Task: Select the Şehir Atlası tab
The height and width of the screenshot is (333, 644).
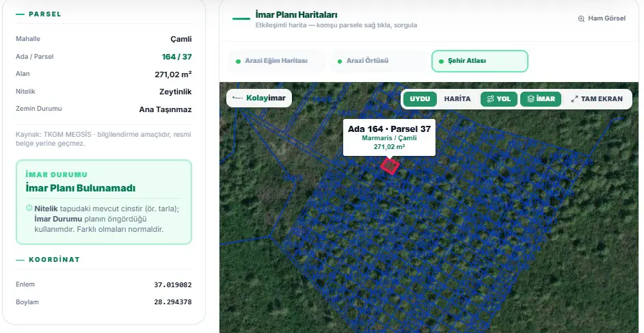Action: 480,61
